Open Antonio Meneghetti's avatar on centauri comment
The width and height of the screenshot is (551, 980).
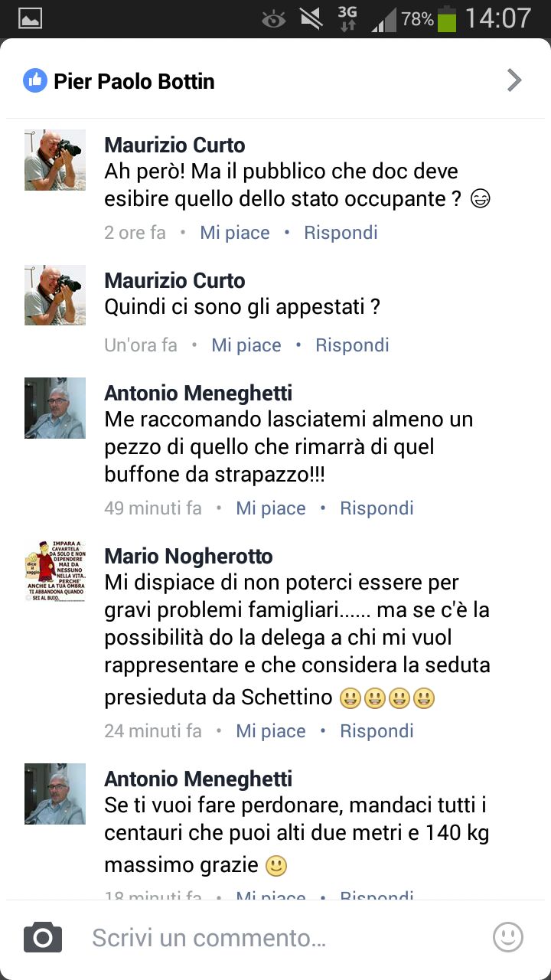[x=55, y=793]
